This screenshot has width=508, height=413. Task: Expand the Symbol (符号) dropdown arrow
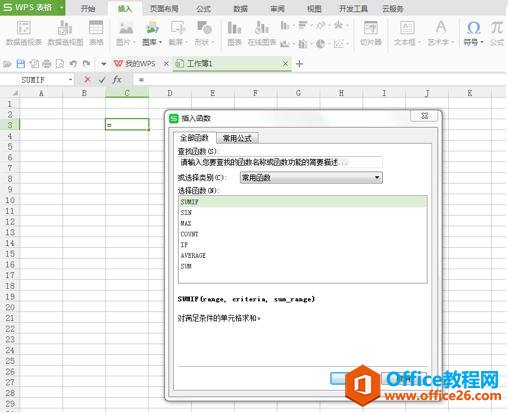coord(482,42)
